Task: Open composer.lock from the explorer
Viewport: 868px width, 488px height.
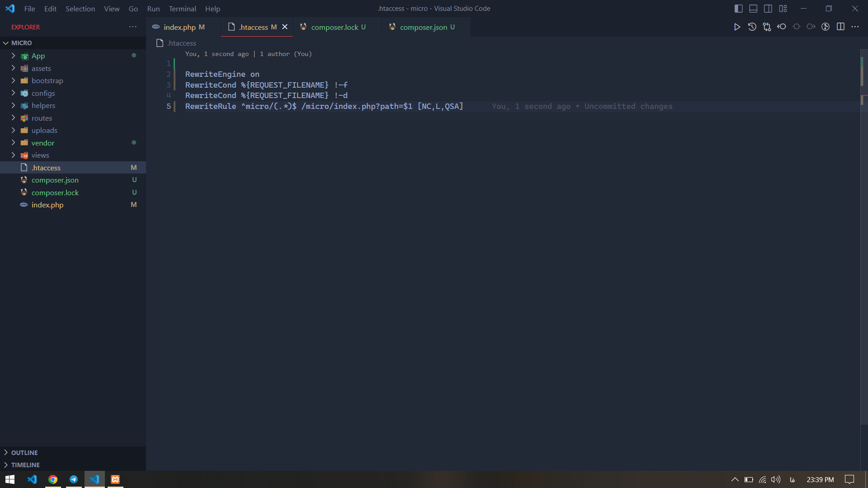Action: [x=73, y=192]
